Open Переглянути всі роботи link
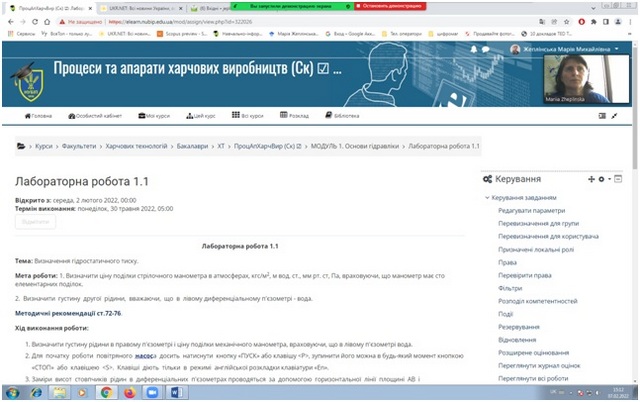Screen dimensions: 640x402 (x=533, y=378)
